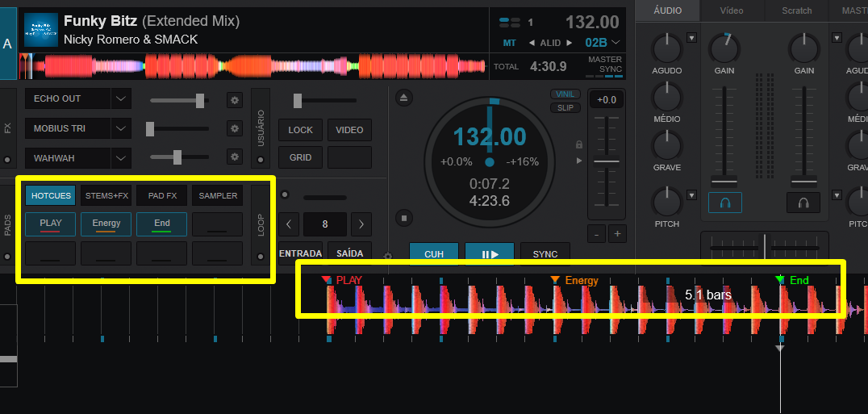Toggle SLIP mode

coord(565,107)
